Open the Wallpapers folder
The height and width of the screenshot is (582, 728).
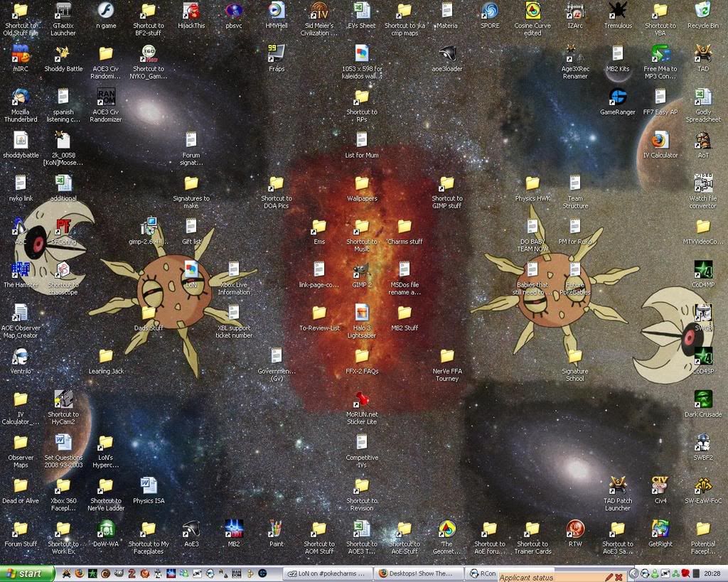click(x=362, y=183)
